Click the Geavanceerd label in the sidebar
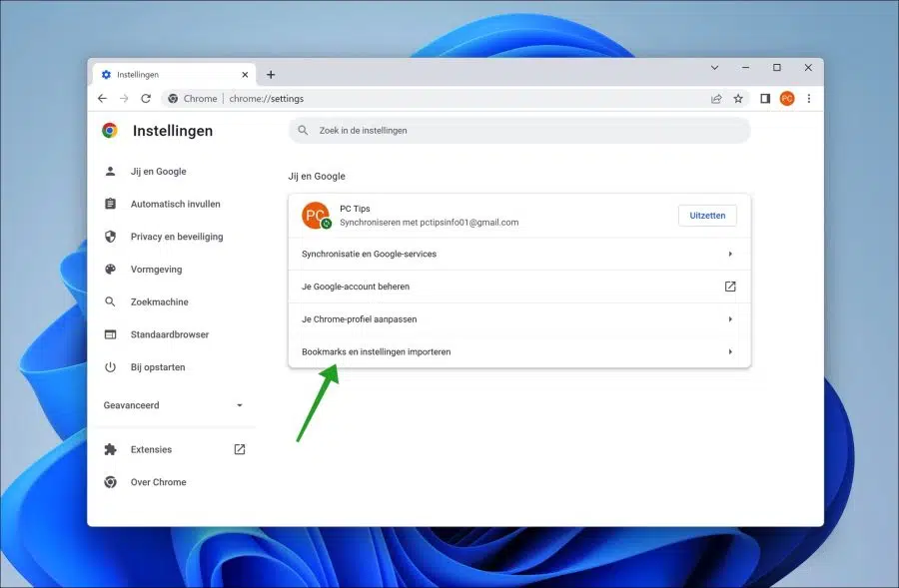 [131, 405]
